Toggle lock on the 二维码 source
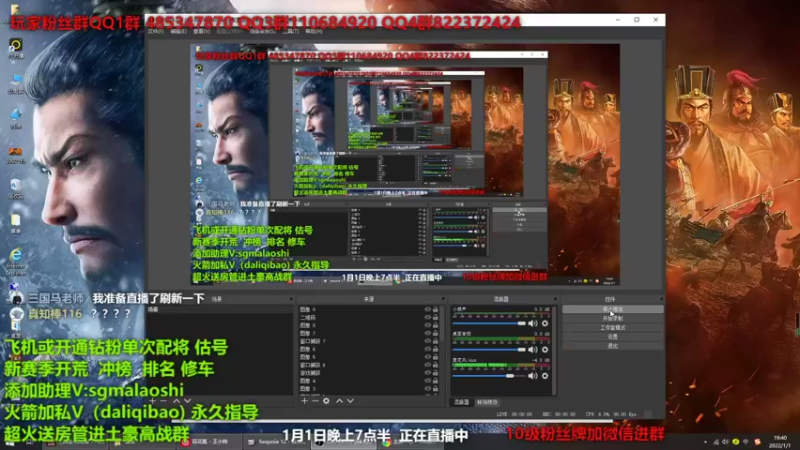Screen dimensions: 800x450 (x=435, y=317)
